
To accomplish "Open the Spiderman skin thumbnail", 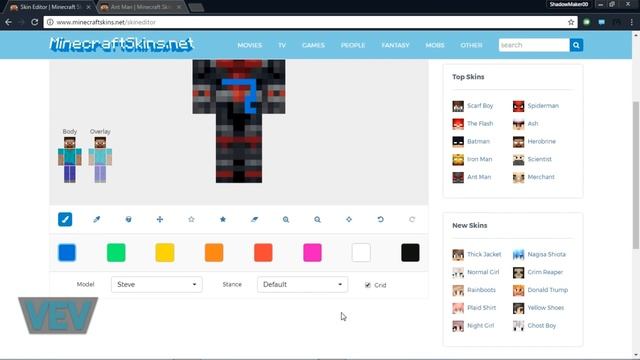I will pos(518,106).
